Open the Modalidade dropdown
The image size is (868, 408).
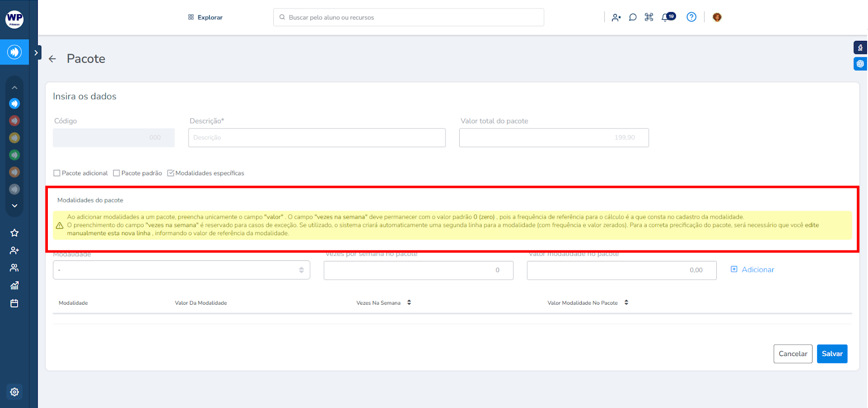(x=181, y=270)
